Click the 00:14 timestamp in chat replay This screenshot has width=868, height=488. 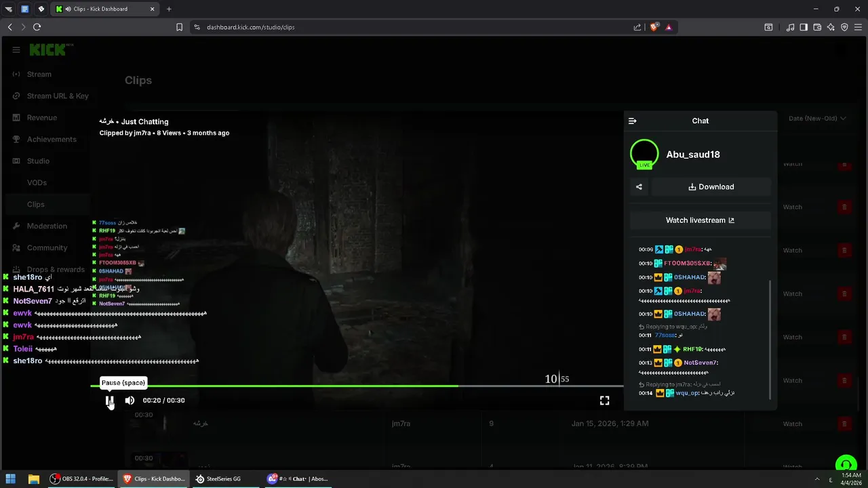[x=646, y=393]
